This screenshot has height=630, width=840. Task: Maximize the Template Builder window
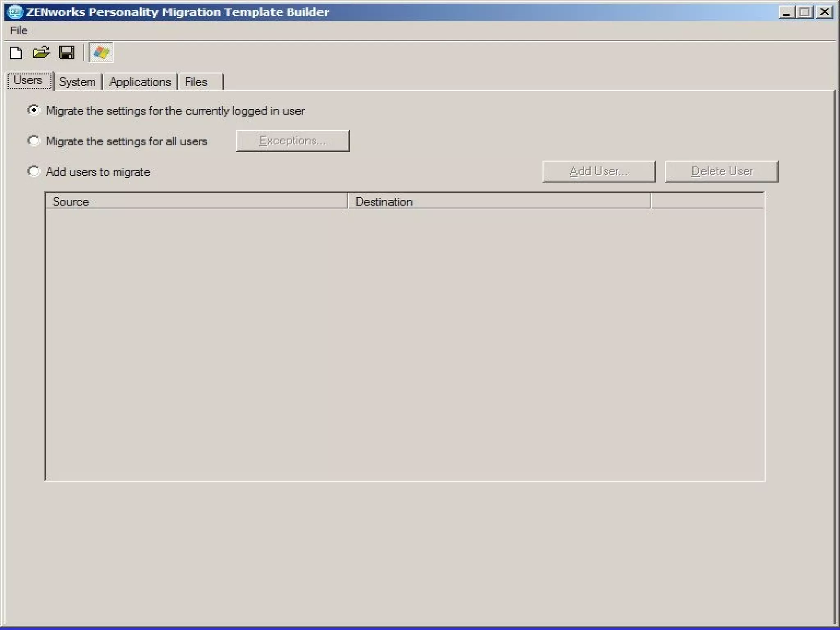click(804, 12)
